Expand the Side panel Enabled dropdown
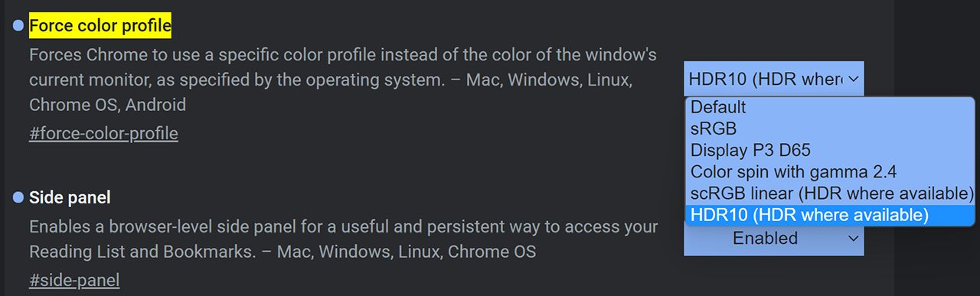Viewport: 980px width, 296px height. pos(774,239)
